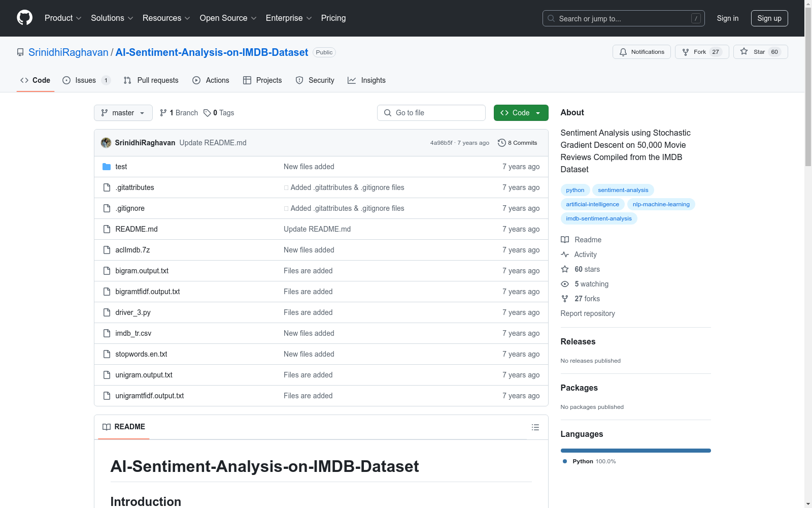Open the .gitignore file
Viewport: 812px width, 508px height.
pos(130,208)
